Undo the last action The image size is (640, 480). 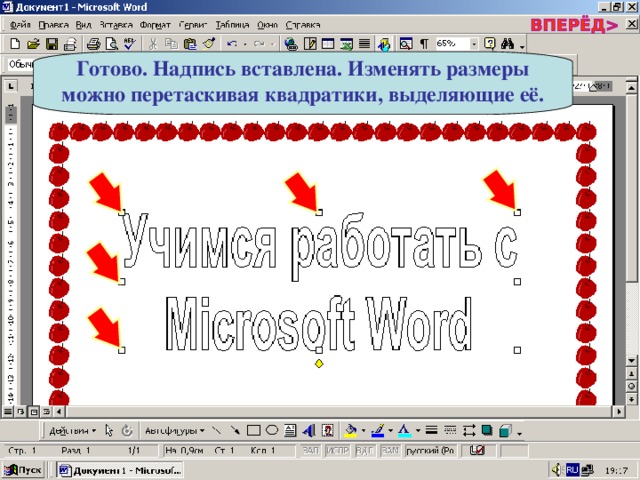click(231, 43)
